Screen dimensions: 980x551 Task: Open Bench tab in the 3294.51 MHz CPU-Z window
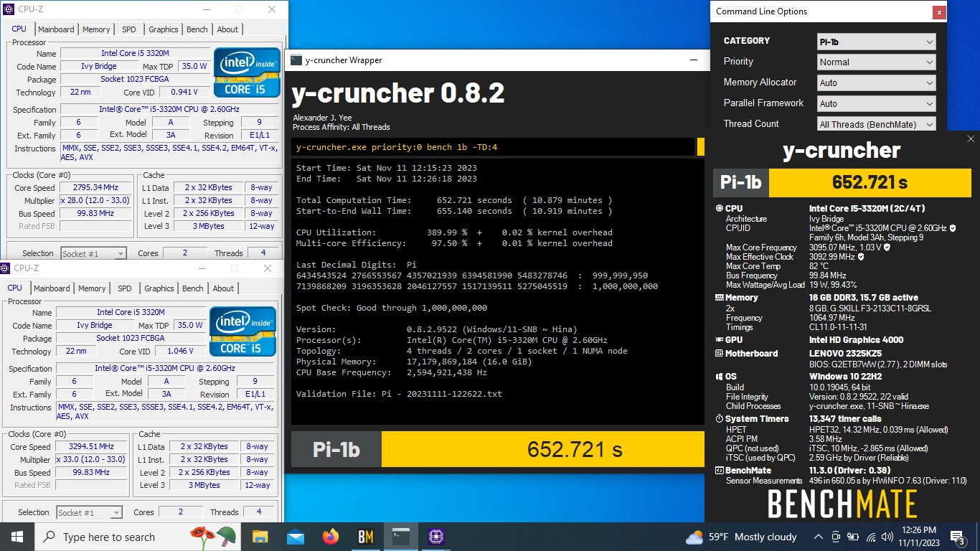(193, 288)
